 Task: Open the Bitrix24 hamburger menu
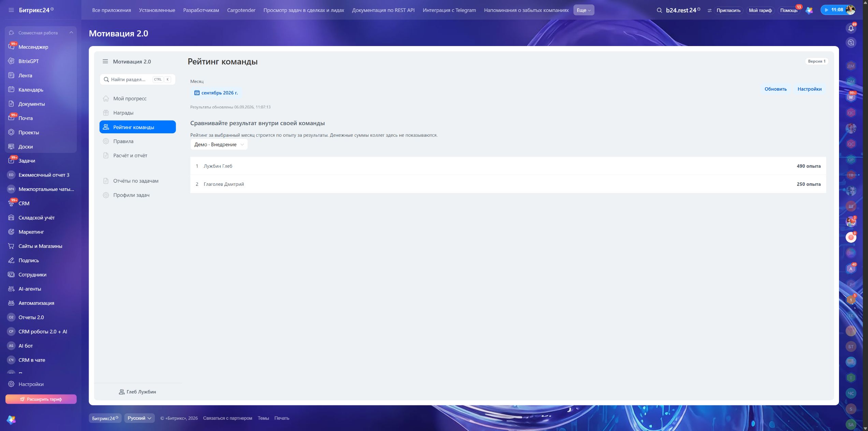tap(11, 10)
